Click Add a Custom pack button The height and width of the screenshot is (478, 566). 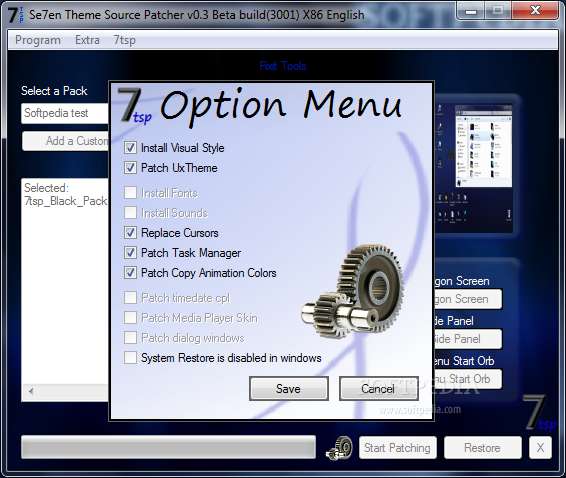click(66, 141)
